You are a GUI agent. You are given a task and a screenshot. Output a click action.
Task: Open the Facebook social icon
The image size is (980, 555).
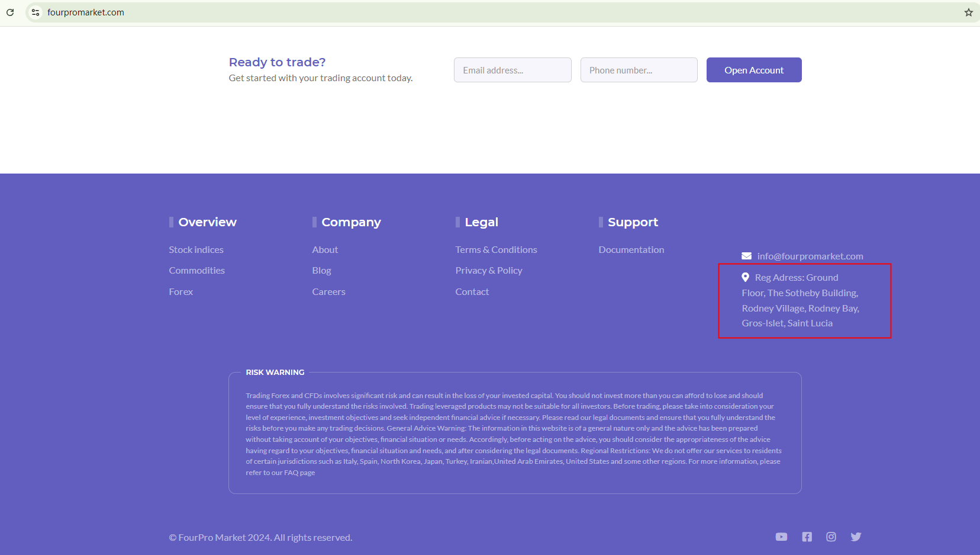[807, 537]
